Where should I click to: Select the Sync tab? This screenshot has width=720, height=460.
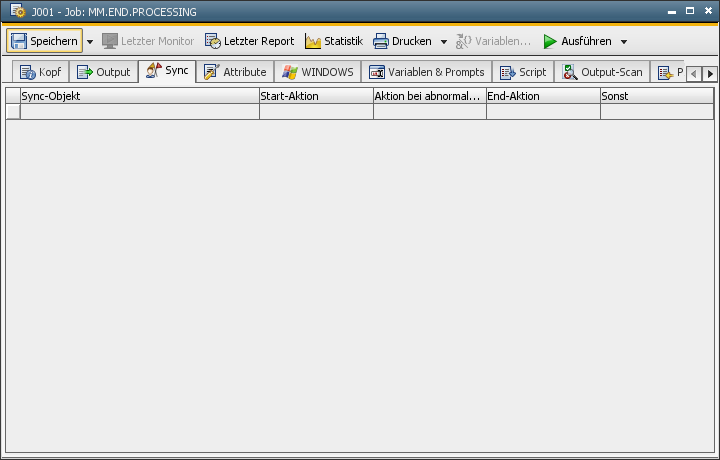tap(167, 71)
